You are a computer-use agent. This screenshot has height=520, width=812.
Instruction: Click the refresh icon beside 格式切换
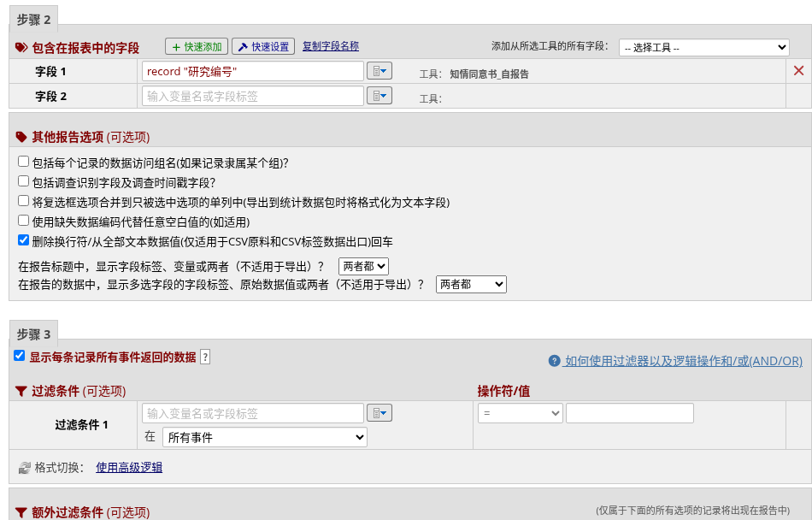click(x=24, y=468)
